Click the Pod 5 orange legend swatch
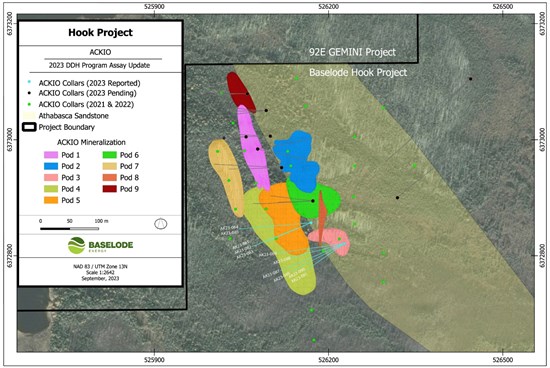Viewport: 550px width, 368px height. pyautogui.click(x=51, y=200)
